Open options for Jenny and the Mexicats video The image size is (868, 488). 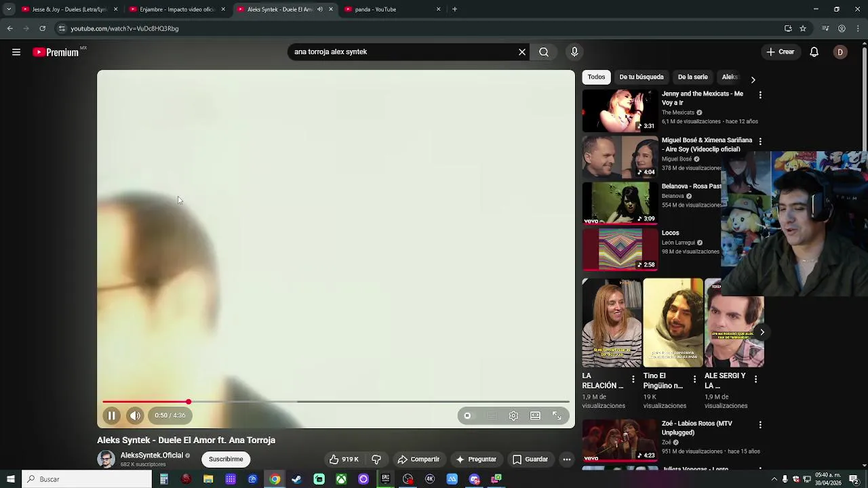760,95
